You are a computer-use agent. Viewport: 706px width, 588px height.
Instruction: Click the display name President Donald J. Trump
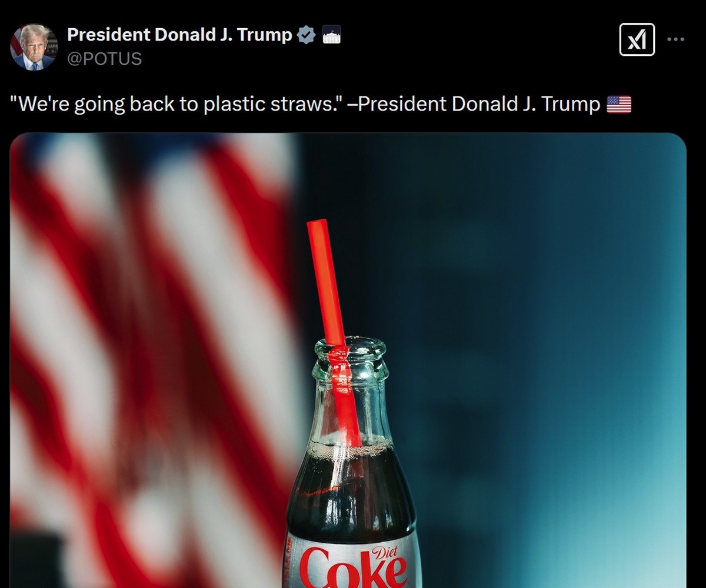[179, 35]
